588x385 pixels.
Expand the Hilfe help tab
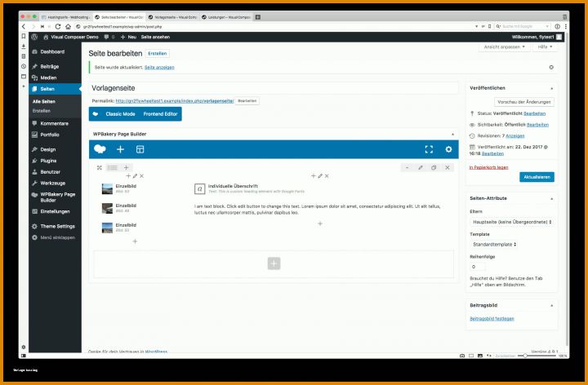[x=545, y=46]
